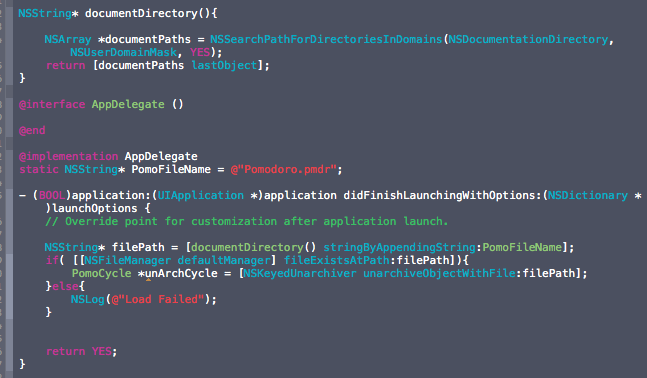Click the fileExistsAtPath method name

coord(336,260)
